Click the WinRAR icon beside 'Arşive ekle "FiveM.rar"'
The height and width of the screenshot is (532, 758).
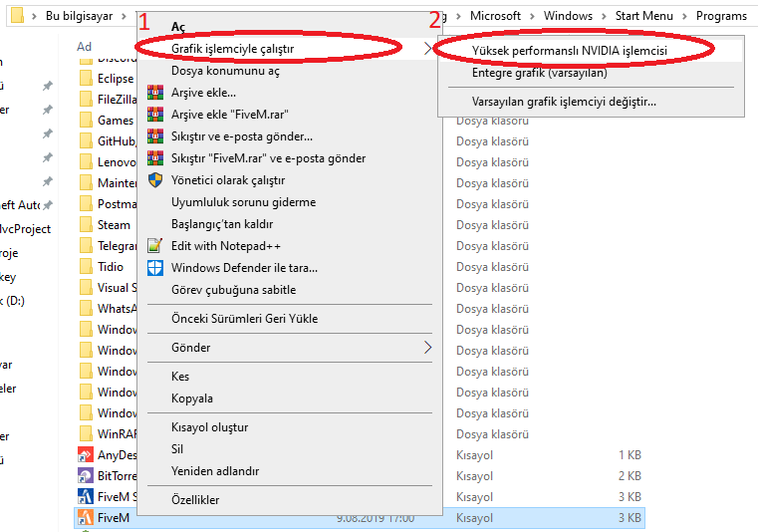pos(155,115)
